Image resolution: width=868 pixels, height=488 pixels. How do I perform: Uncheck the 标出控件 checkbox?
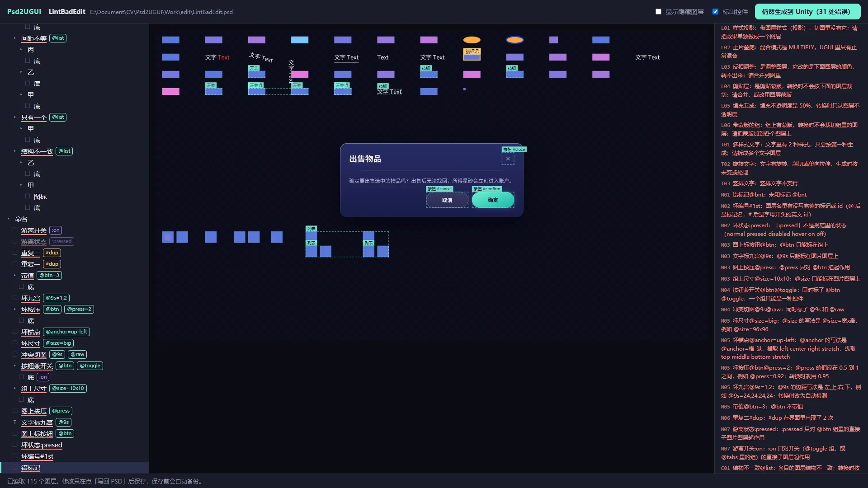pos(715,12)
